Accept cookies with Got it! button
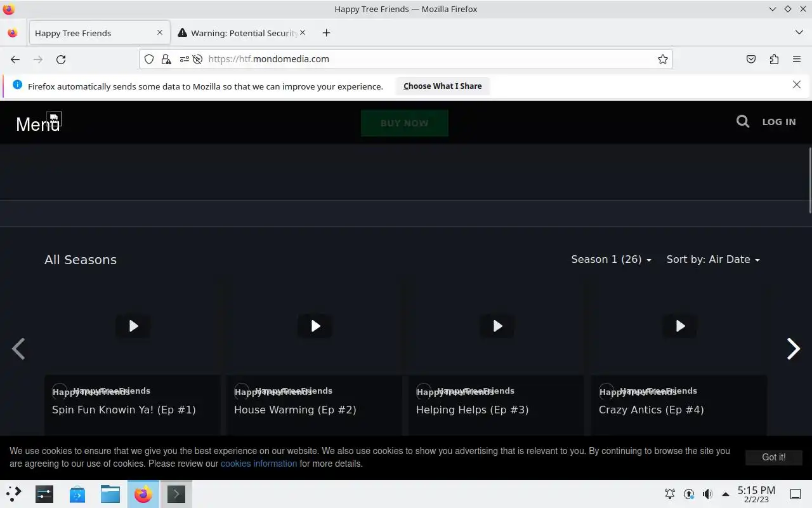 (773, 457)
